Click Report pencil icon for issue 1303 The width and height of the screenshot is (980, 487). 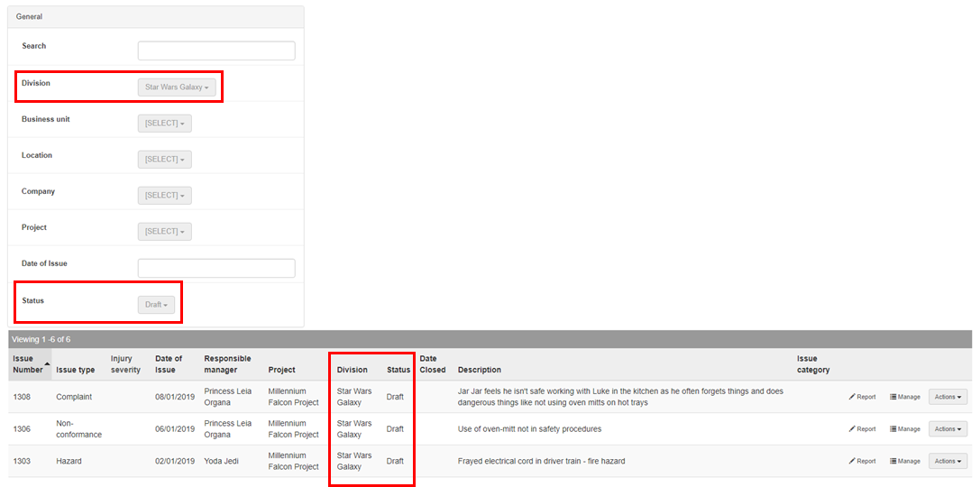(x=852, y=461)
